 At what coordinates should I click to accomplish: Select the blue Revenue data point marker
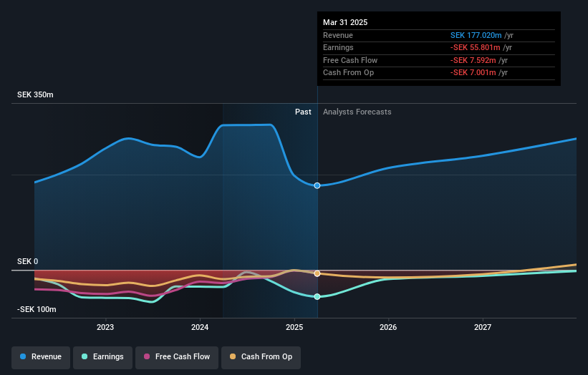click(x=317, y=185)
